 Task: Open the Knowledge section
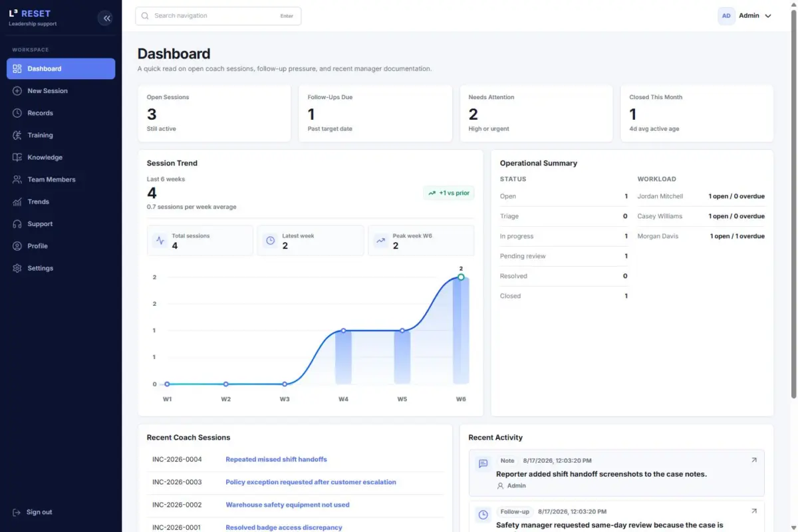[x=61, y=158]
